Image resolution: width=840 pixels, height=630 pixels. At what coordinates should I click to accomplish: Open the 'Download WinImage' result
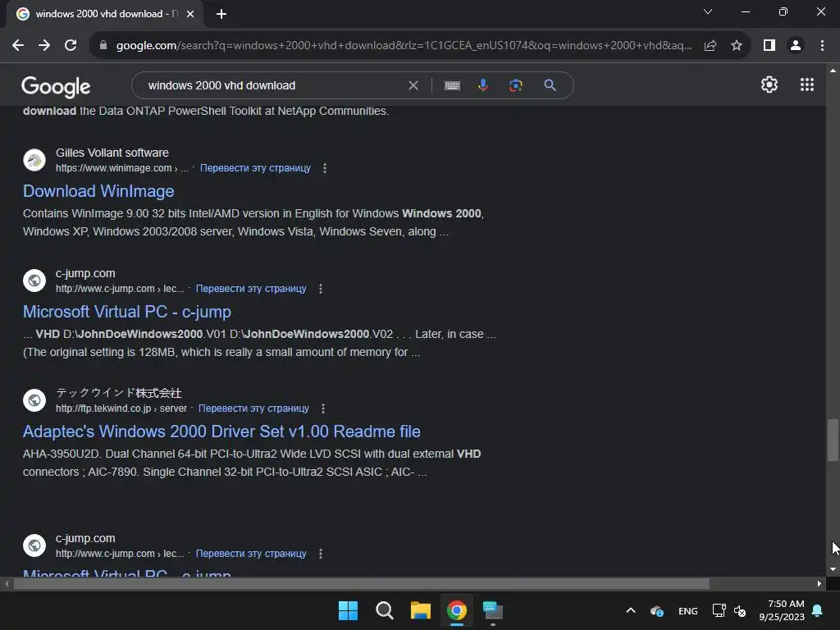98,191
